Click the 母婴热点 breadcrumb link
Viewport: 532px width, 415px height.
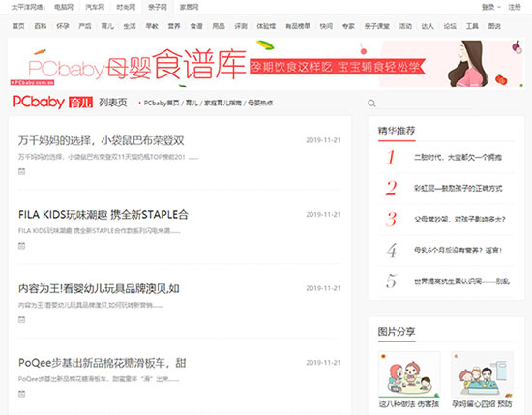260,103
